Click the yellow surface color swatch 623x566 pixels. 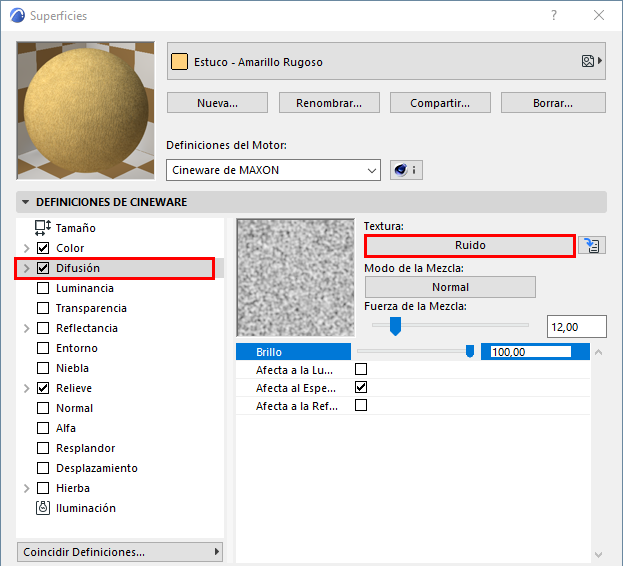point(179,62)
